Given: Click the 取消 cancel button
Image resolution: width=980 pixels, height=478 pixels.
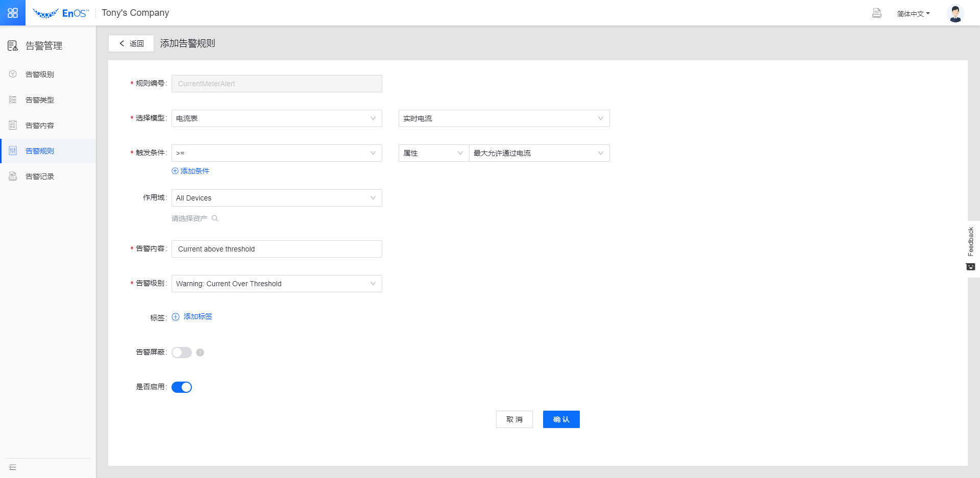Looking at the screenshot, I should pyautogui.click(x=514, y=419).
